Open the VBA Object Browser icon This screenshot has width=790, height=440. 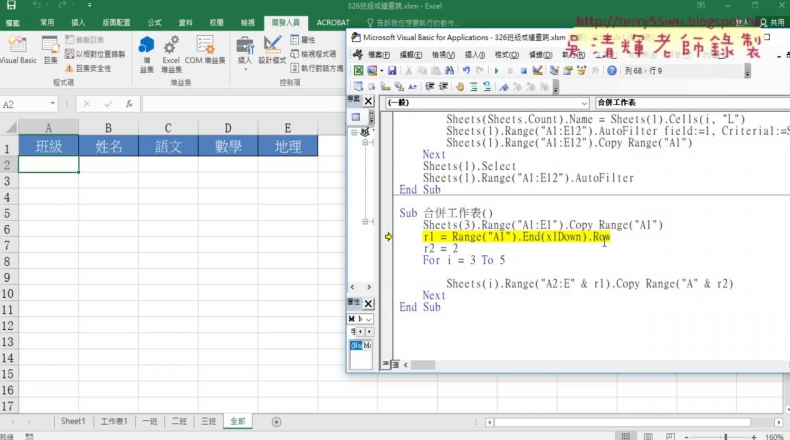(x=581, y=71)
